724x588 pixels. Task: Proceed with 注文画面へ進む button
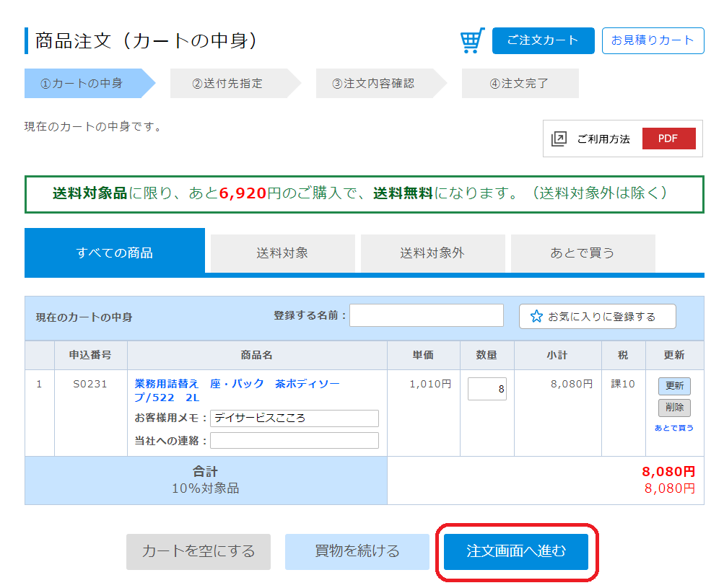(516, 552)
